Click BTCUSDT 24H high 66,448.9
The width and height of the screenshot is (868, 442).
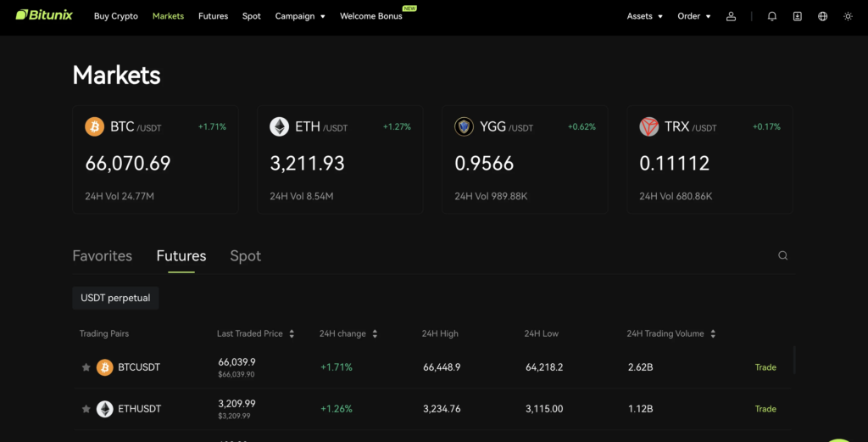coord(442,367)
